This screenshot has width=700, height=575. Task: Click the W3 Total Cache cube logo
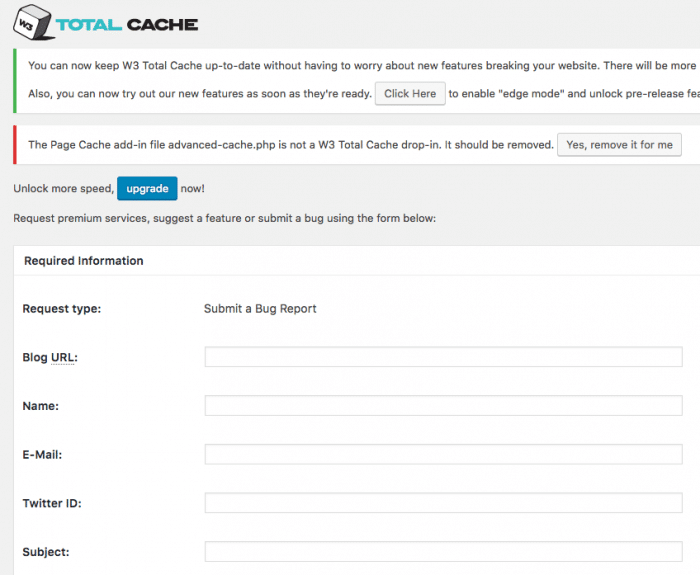pyautogui.click(x=33, y=22)
